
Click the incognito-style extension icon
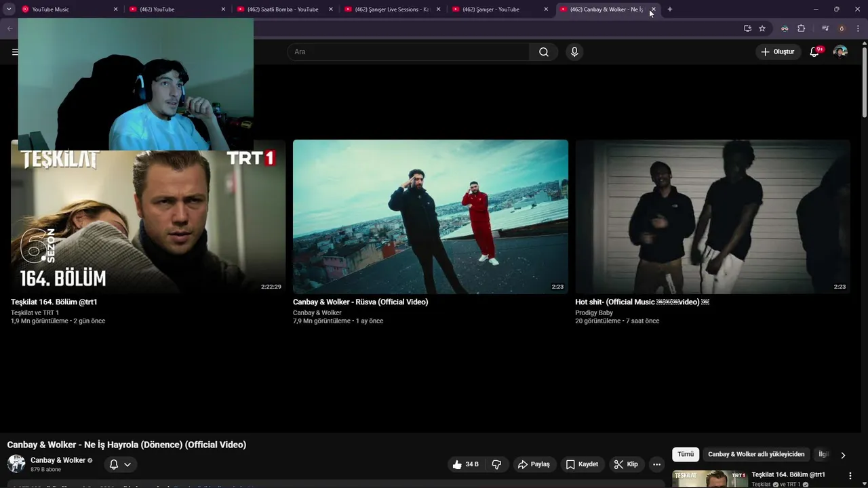click(x=785, y=28)
